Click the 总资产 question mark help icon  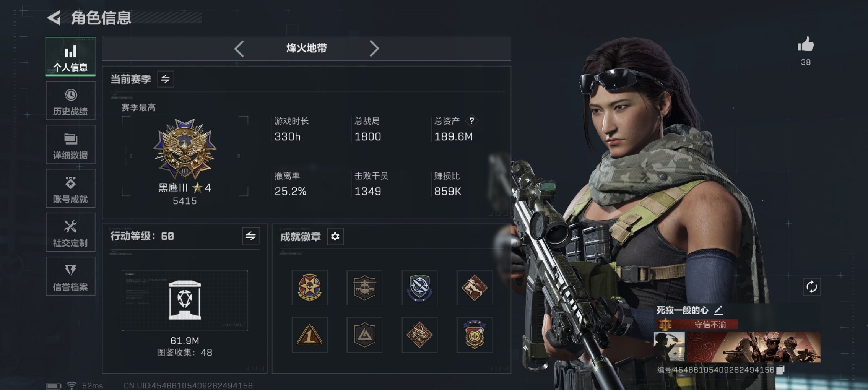pyautogui.click(x=472, y=121)
